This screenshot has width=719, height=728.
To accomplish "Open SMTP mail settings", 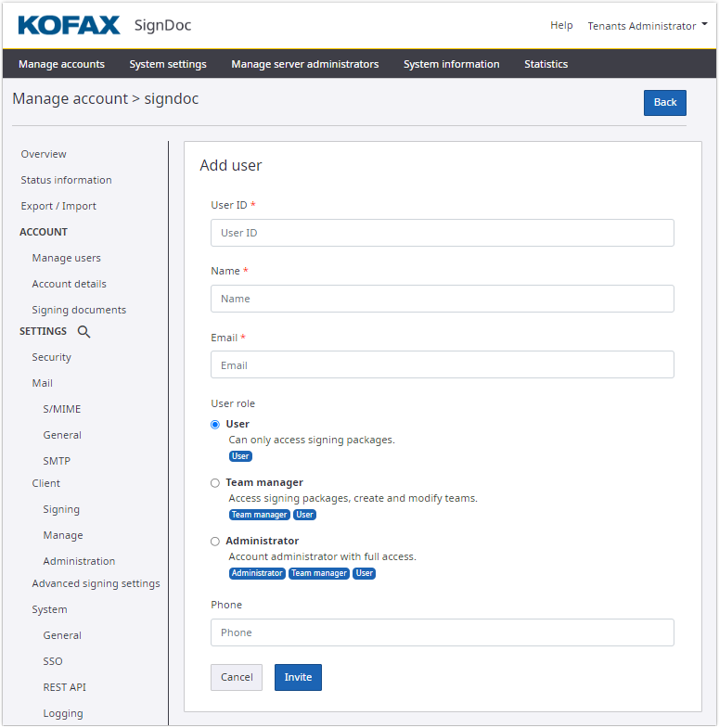I will pyautogui.click(x=57, y=461).
